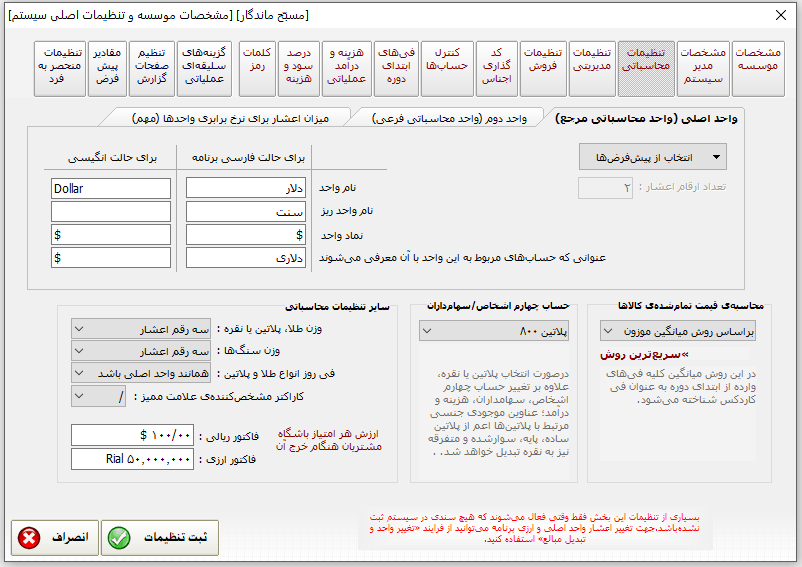Click the red X cancel icon
Screen dimensions: 802x567
[x=29, y=538]
